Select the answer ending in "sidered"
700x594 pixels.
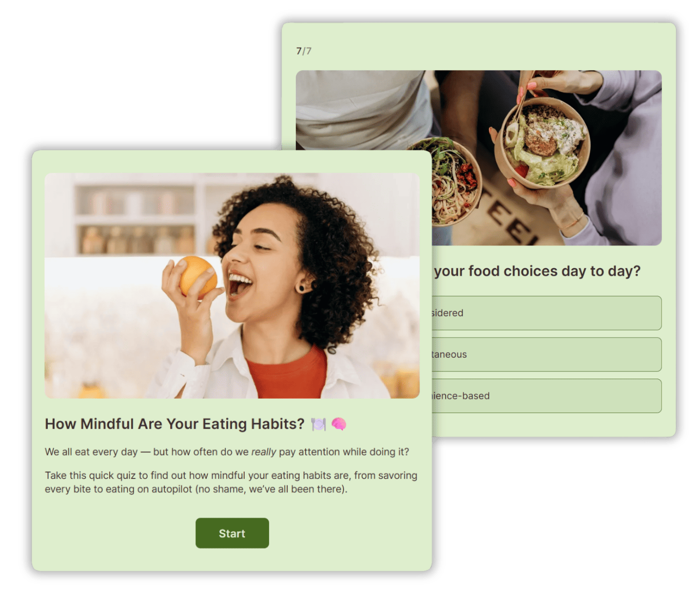coord(547,313)
